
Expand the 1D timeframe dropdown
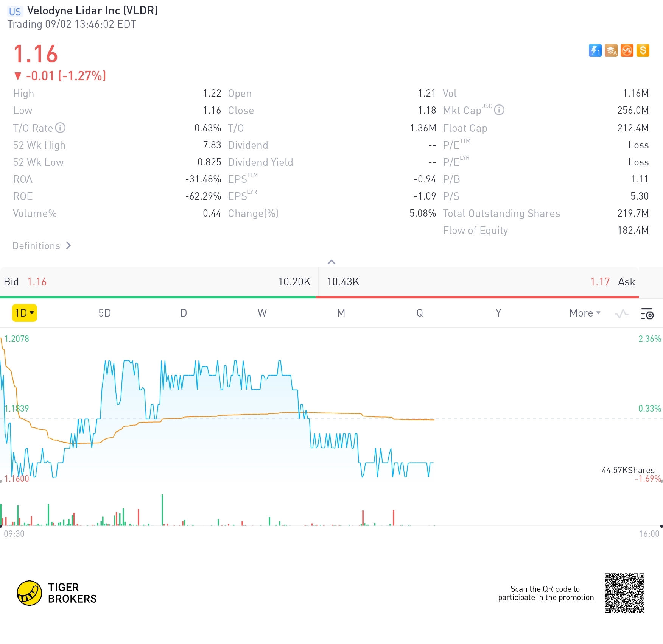25,313
